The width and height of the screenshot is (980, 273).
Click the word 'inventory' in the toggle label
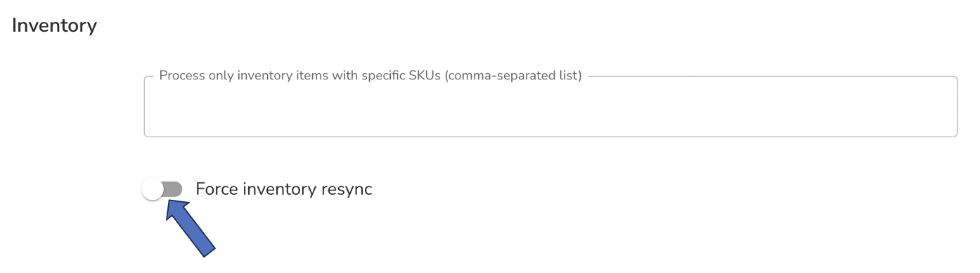pos(279,189)
